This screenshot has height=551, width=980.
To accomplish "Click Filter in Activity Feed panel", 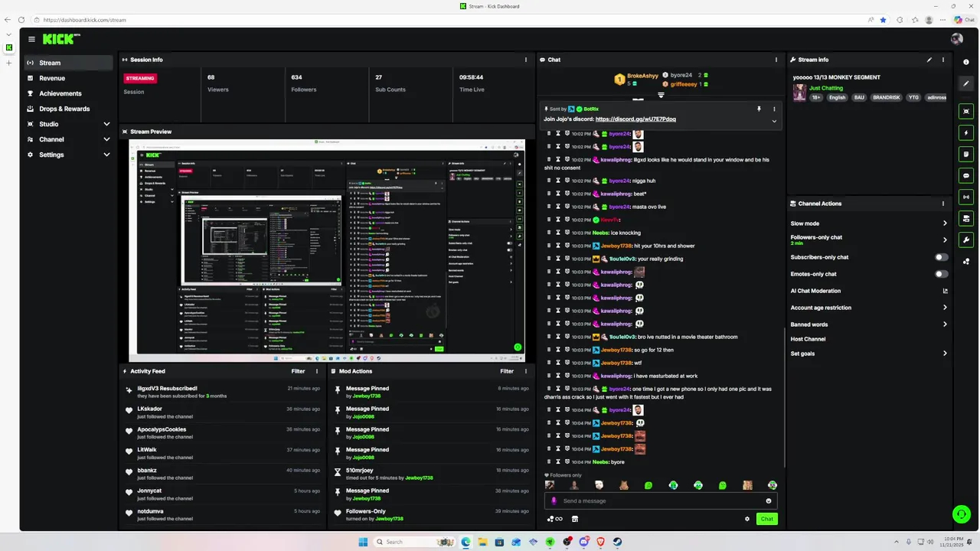I will pos(298,371).
